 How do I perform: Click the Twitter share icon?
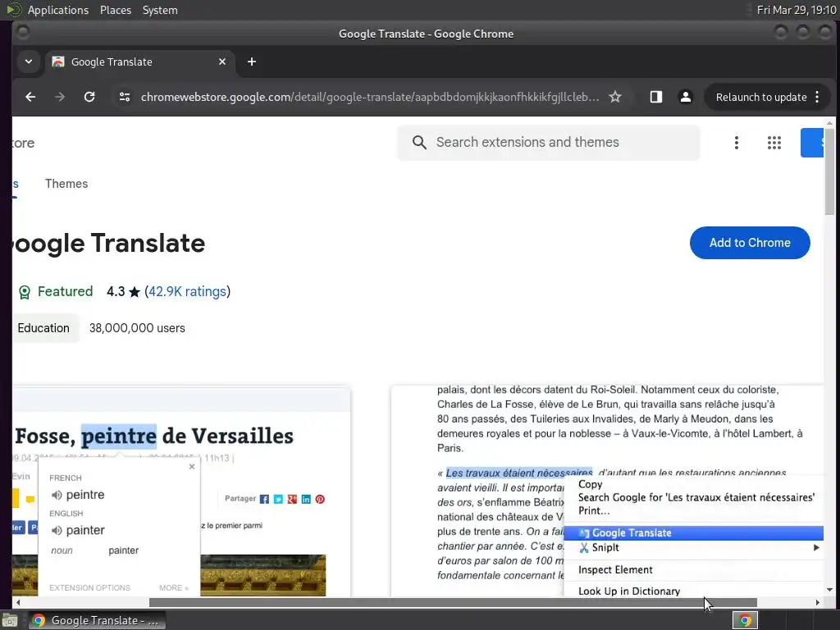pos(278,500)
